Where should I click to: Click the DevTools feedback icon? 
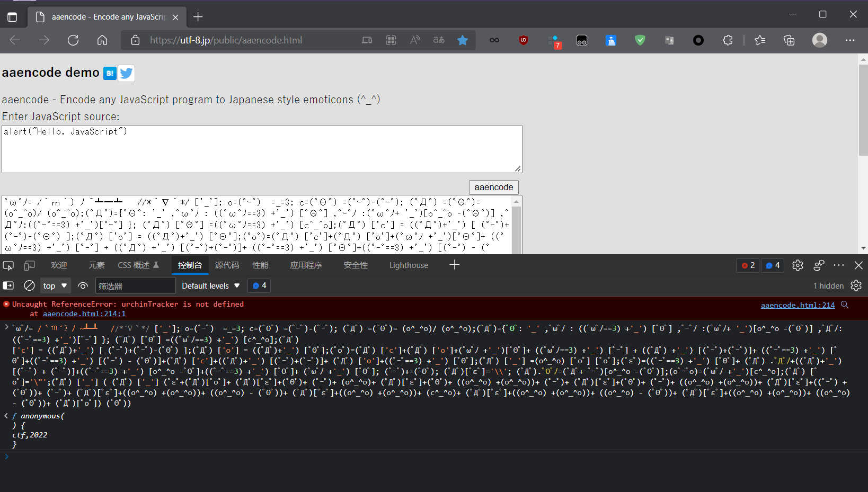(x=819, y=265)
